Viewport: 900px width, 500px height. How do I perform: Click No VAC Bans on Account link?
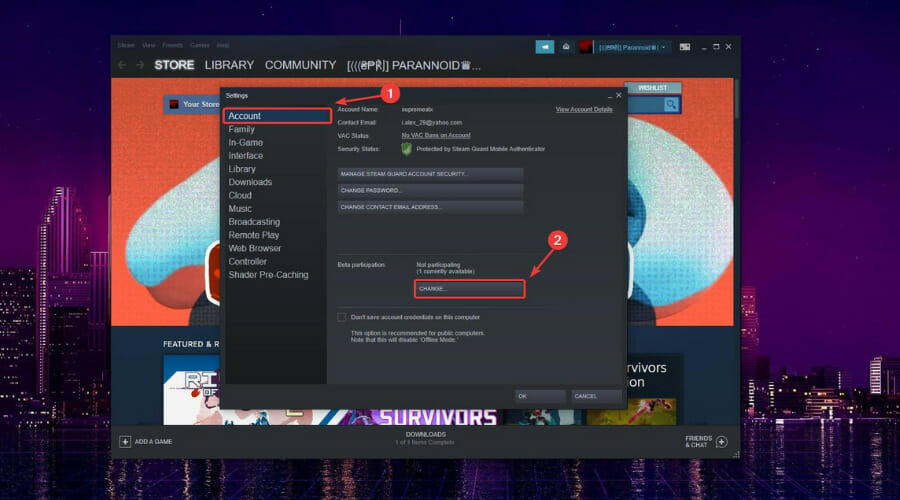(x=436, y=135)
